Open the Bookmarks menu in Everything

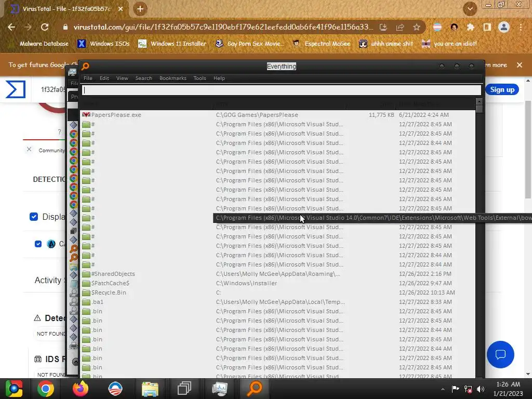pos(172,78)
